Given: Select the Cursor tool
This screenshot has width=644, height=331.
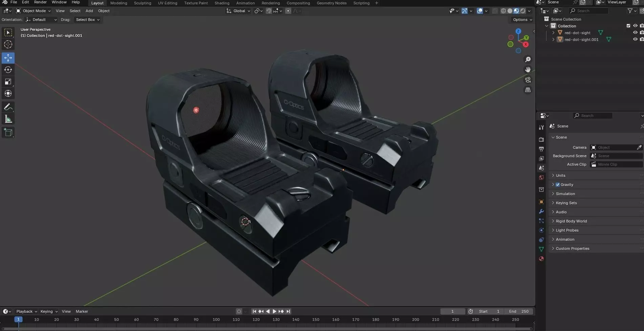Looking at the screenshot, I should point(8,44).
